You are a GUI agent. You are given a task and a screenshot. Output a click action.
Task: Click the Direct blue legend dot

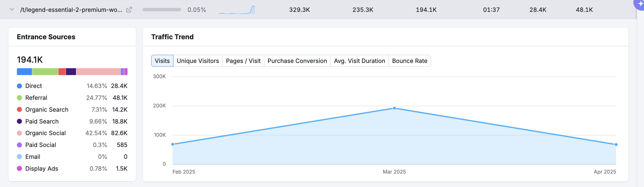pyautogui.click(x=20, y=86)
